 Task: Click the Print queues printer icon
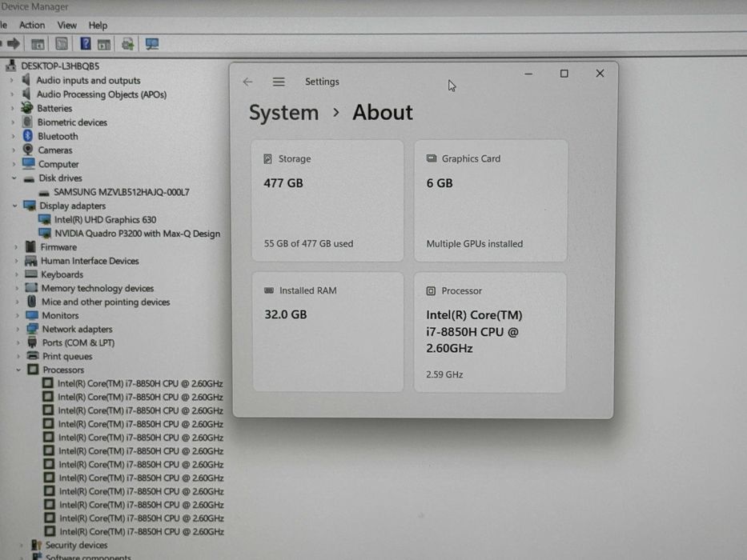(32, 356)
